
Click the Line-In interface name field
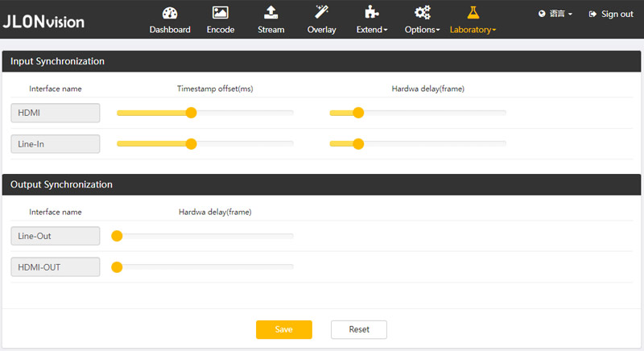[56, 144]
